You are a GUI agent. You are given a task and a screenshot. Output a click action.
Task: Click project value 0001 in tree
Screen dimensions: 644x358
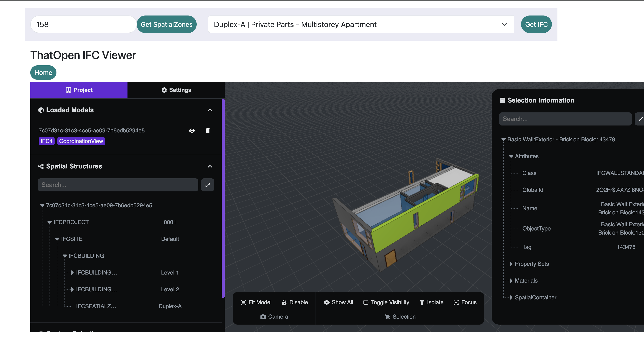click(x=170, y=222)
